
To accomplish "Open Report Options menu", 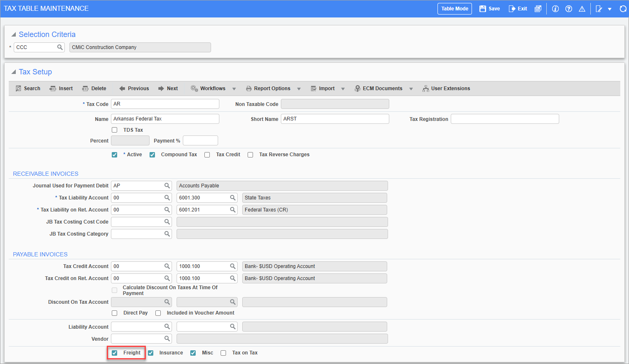I will coord(268,89).
